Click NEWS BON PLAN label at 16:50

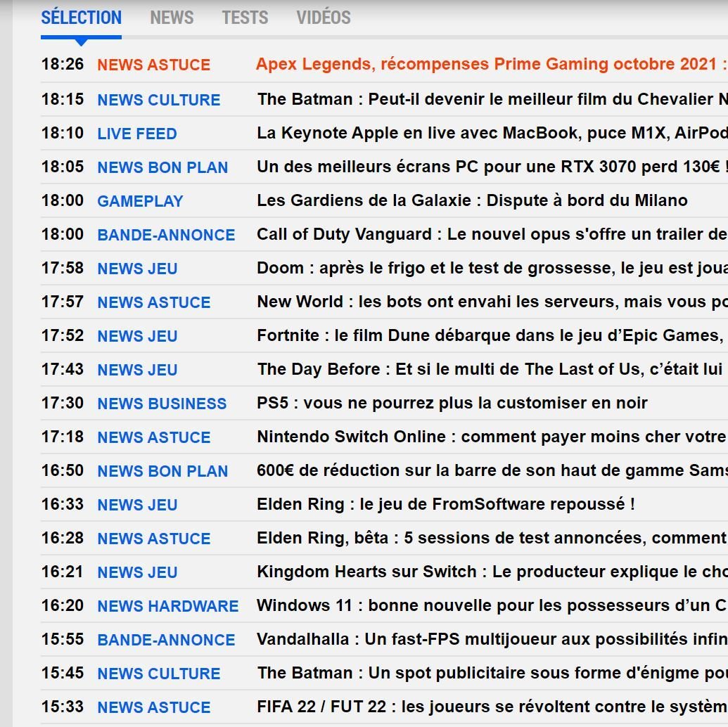click(162, 471)
